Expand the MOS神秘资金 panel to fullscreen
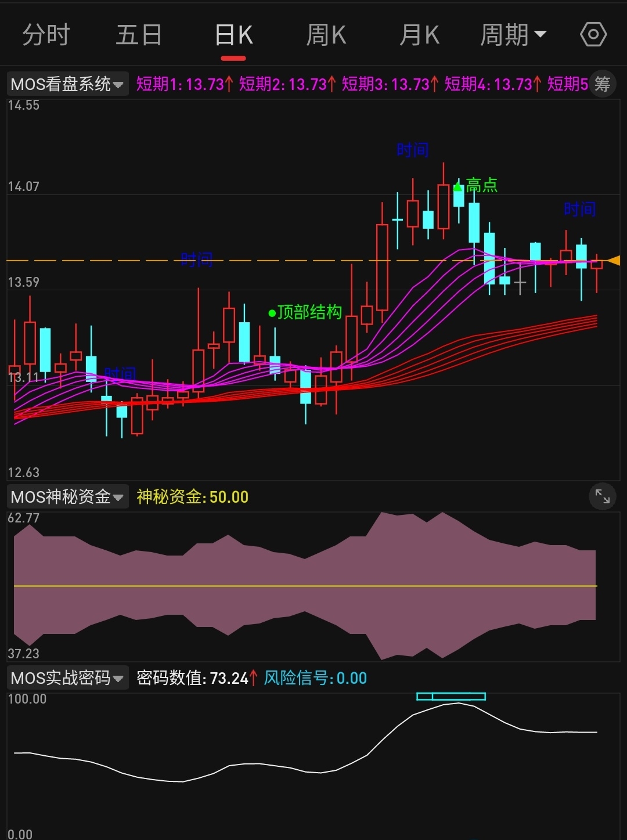 (x=602, y=497)
